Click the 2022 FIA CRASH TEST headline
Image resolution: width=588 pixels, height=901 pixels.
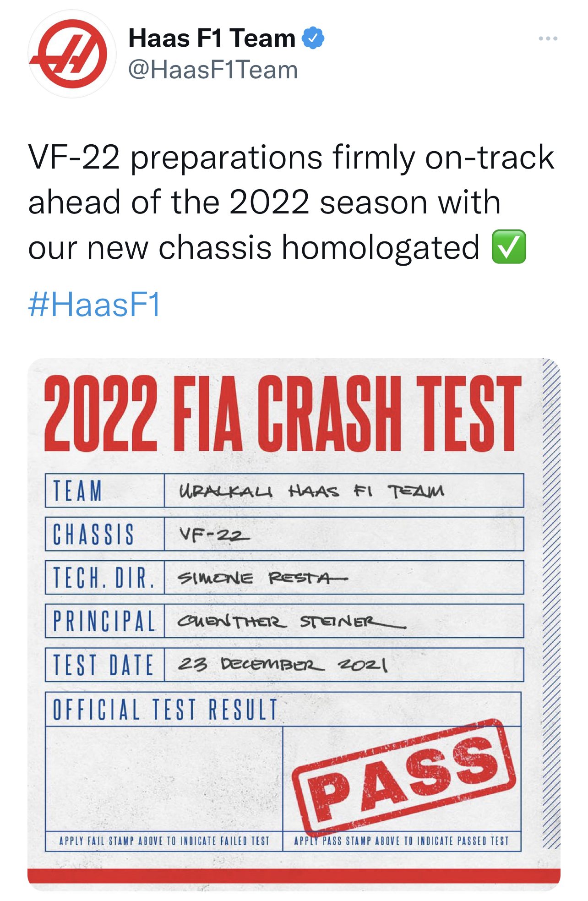[283, 414]
